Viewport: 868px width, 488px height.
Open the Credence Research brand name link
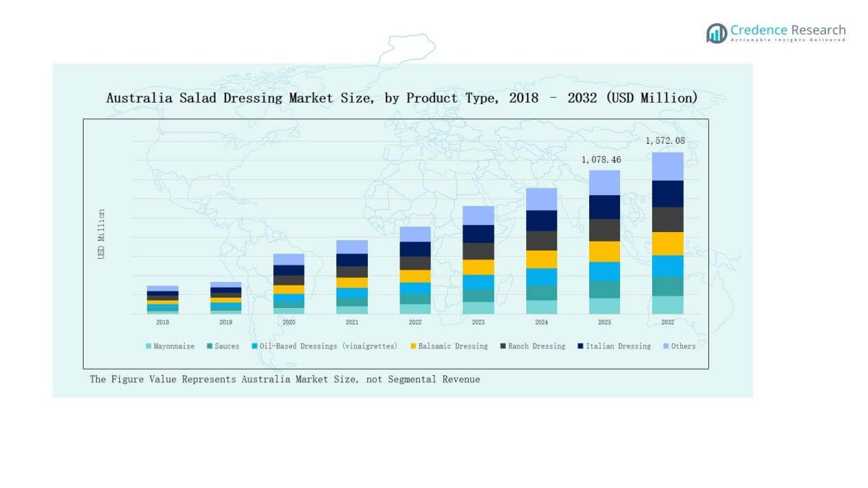tap(788, 30)
